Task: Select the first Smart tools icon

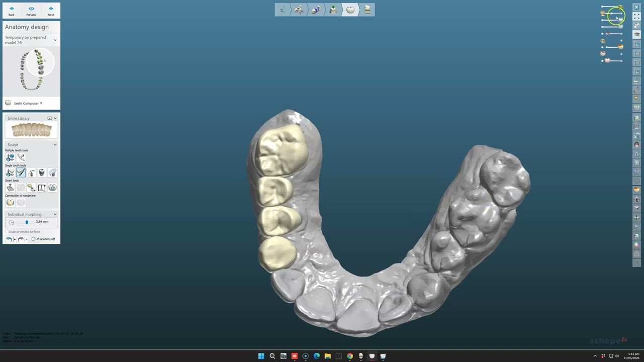Action: [x=10, y=188]
